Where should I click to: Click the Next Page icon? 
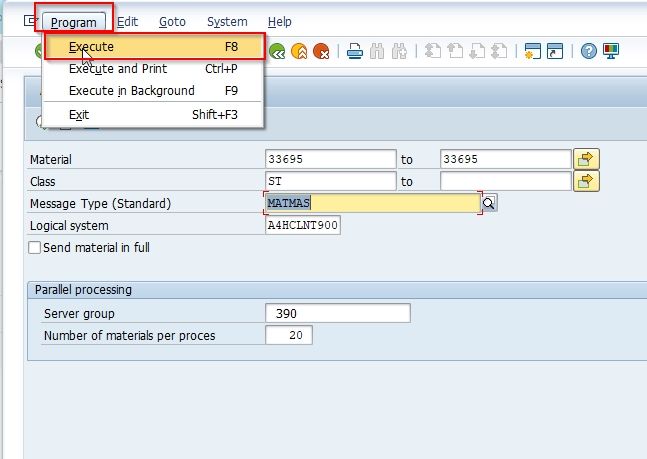click(477, 52)
